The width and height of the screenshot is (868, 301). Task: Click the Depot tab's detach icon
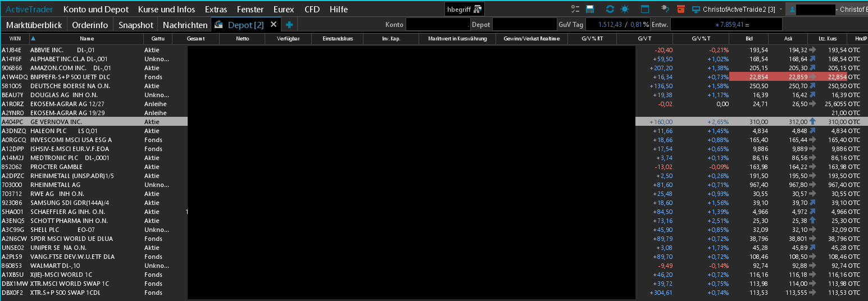[x=219, y=25]
